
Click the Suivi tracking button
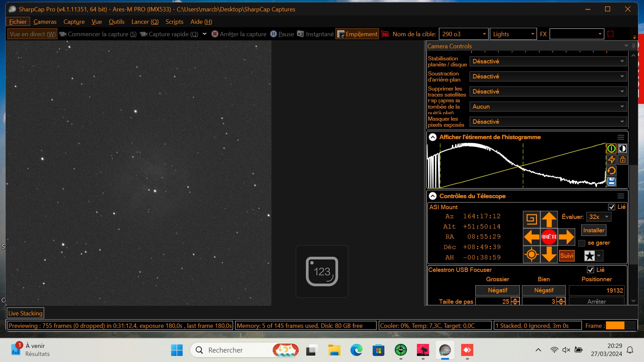coord(567,256)
